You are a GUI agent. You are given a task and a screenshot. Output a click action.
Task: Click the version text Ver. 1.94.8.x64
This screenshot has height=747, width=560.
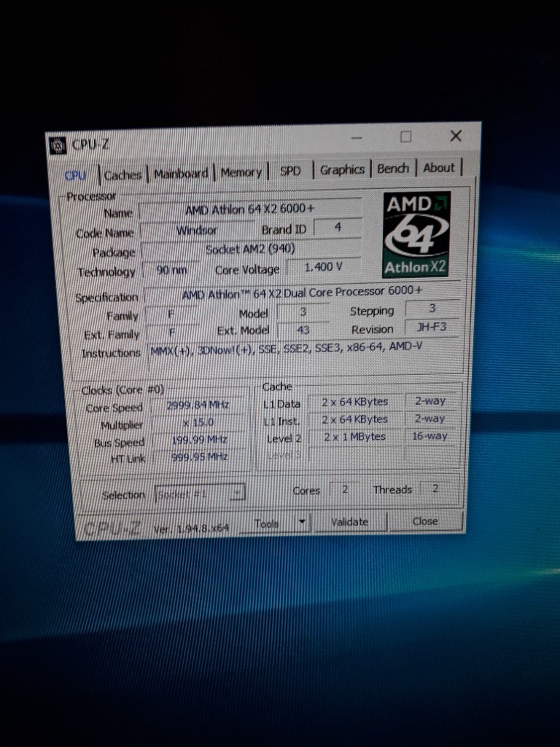(191, 528)
